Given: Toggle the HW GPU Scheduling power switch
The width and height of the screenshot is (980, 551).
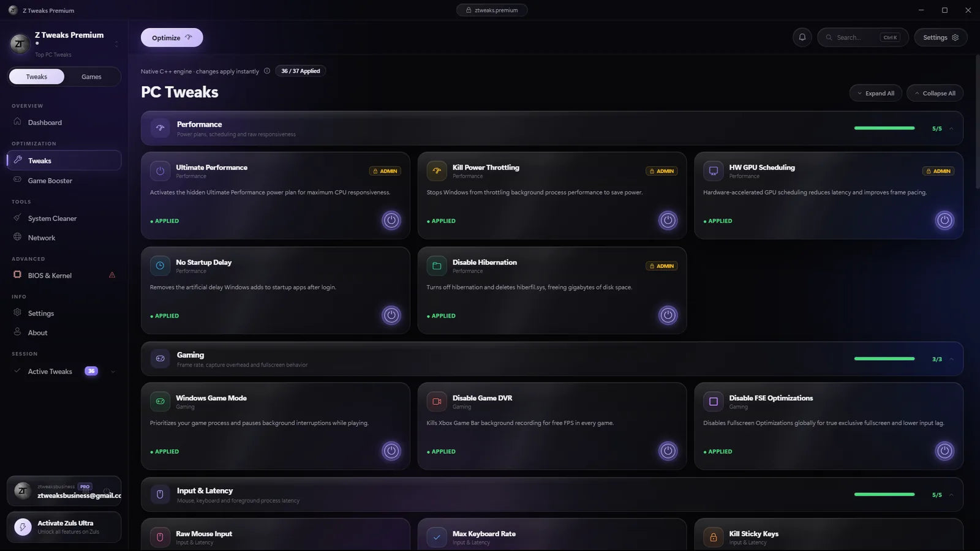Looking at the screenshot, I should [944, 220].
